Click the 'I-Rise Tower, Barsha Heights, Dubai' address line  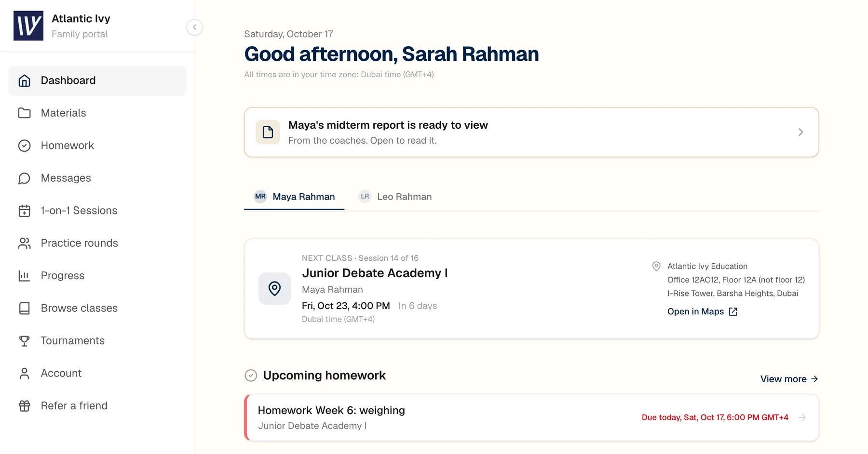[732, 294]
